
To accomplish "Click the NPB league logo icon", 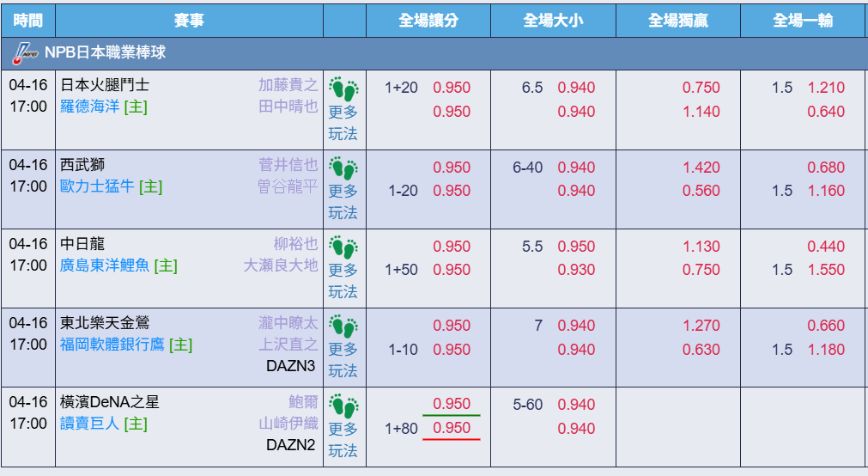I will coord(25,53).
